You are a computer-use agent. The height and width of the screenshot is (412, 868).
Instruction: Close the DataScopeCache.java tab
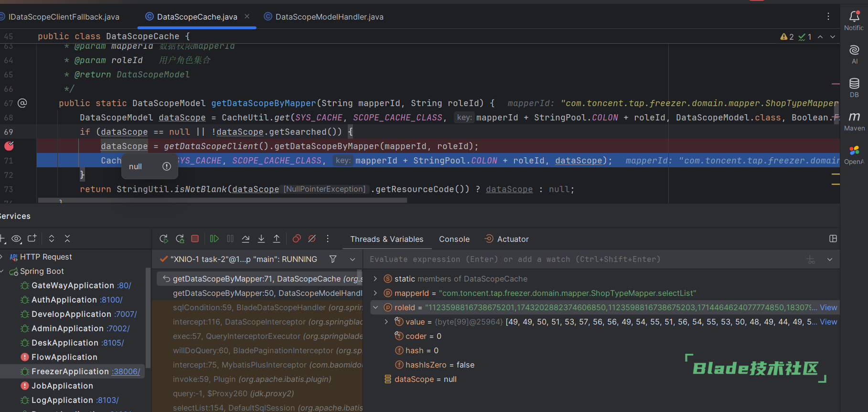(247, 16)
